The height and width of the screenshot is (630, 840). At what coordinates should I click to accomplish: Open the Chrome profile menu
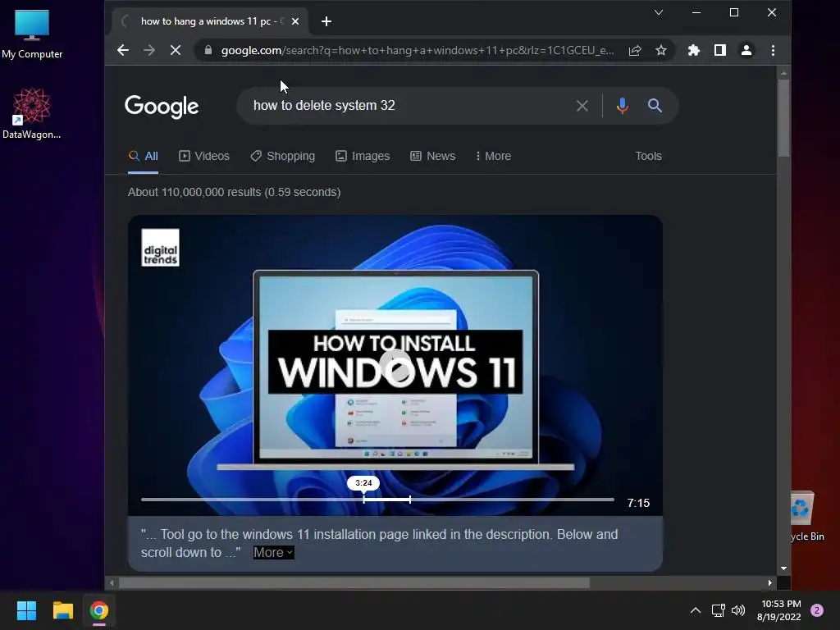pos(746,50)
